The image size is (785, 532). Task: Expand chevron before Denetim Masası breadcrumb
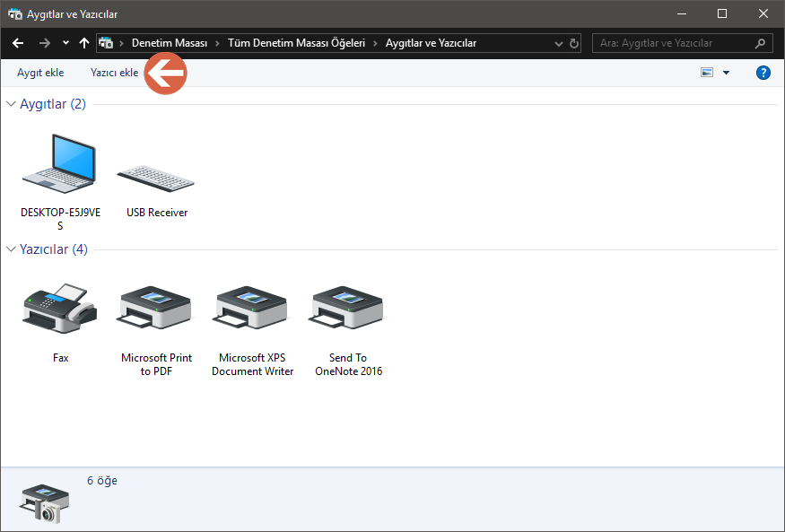point(121,44)
